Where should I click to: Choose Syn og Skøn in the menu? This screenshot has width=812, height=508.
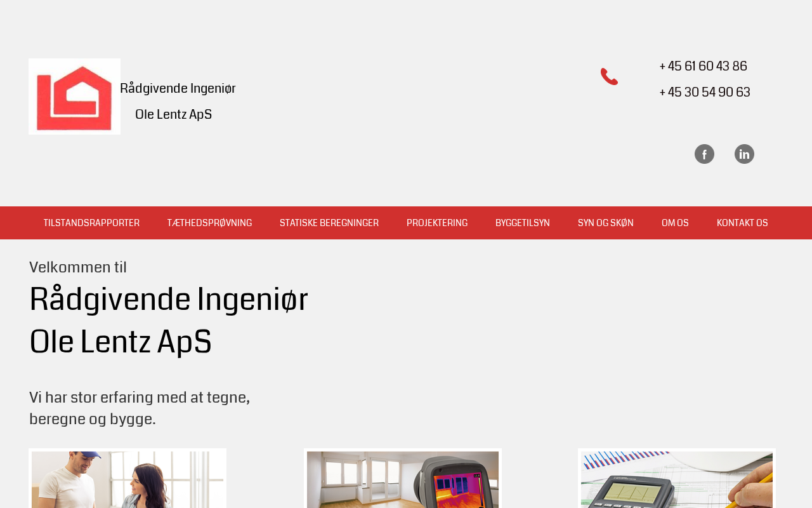(606, 223)
